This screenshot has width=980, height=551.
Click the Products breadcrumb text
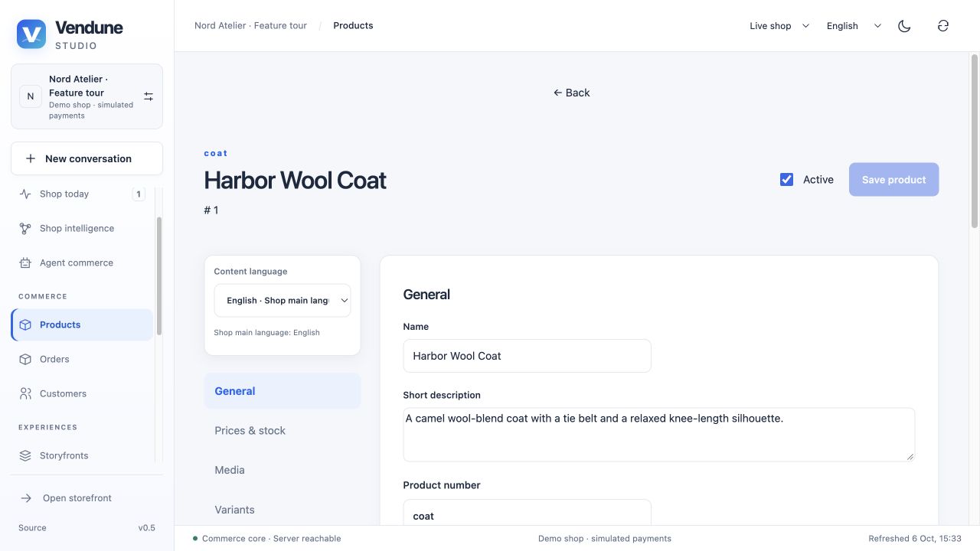coord(353,26)
